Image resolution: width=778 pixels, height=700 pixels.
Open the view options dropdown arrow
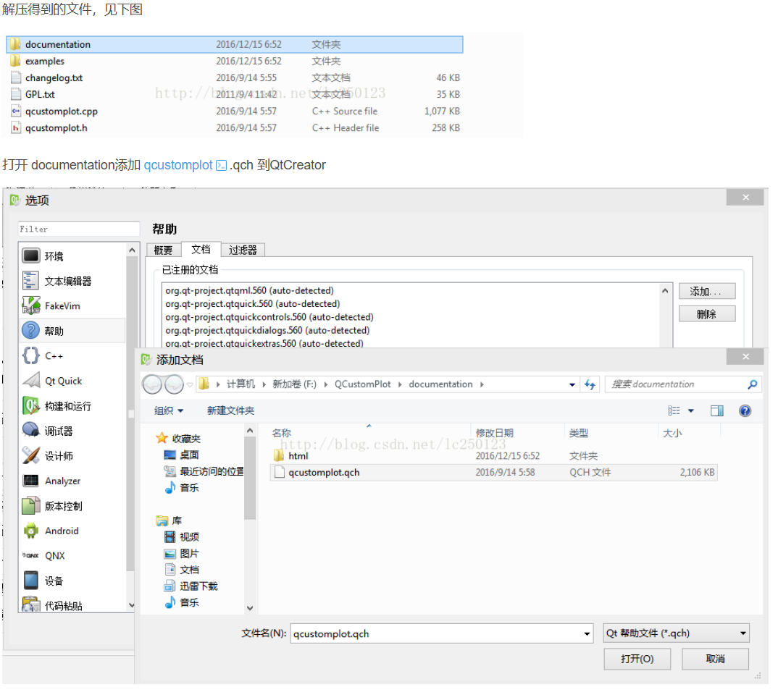690,410
